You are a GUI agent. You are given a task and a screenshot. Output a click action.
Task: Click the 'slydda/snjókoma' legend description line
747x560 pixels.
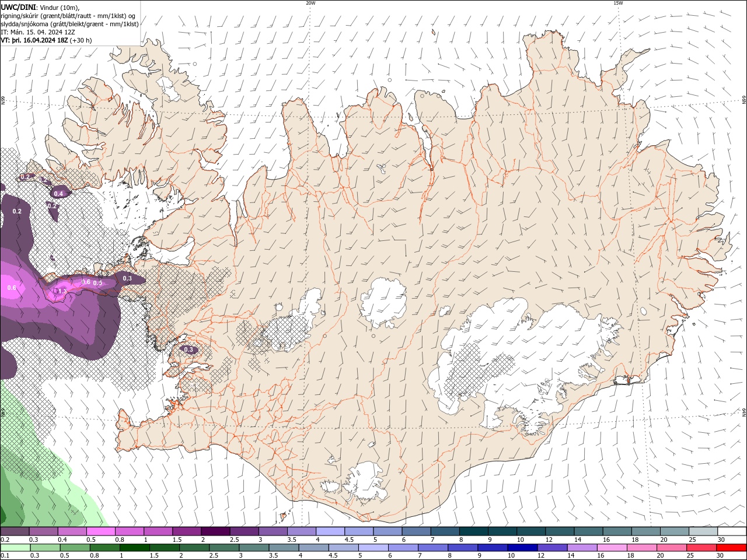tap(69, 24)
